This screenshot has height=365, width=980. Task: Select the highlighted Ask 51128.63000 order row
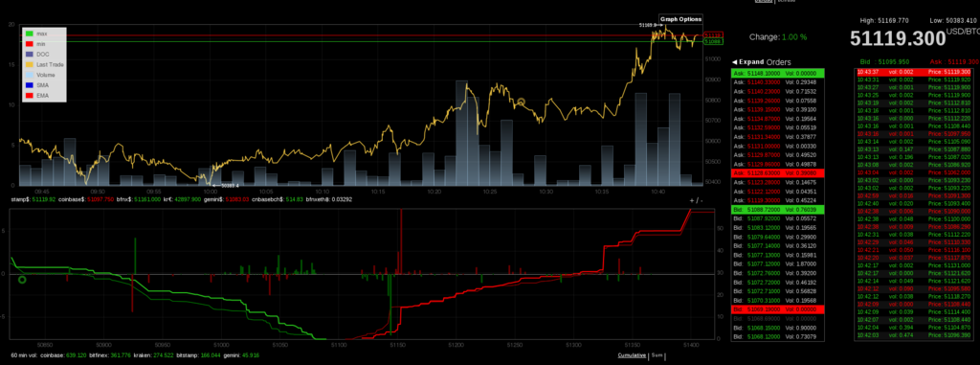[777, 172]
